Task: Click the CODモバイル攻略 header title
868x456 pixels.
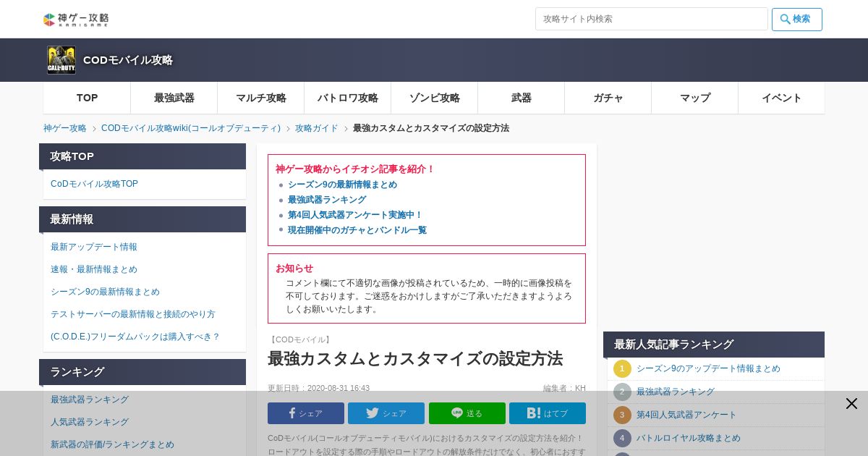Action: click(x=128, y=60)
